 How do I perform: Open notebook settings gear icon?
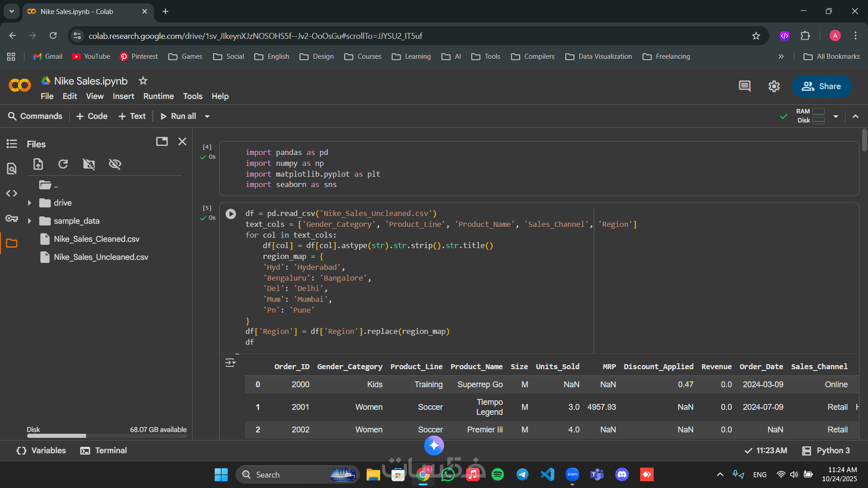(x=774, y=86)
